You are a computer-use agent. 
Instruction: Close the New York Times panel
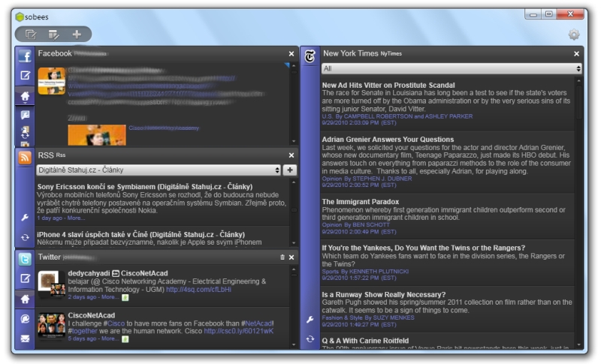click(x=576, y=54)
